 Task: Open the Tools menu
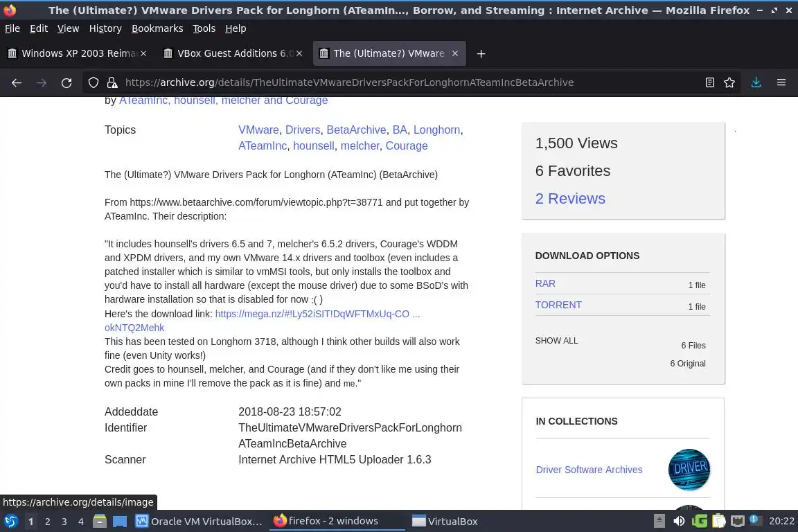coord(204,28)
